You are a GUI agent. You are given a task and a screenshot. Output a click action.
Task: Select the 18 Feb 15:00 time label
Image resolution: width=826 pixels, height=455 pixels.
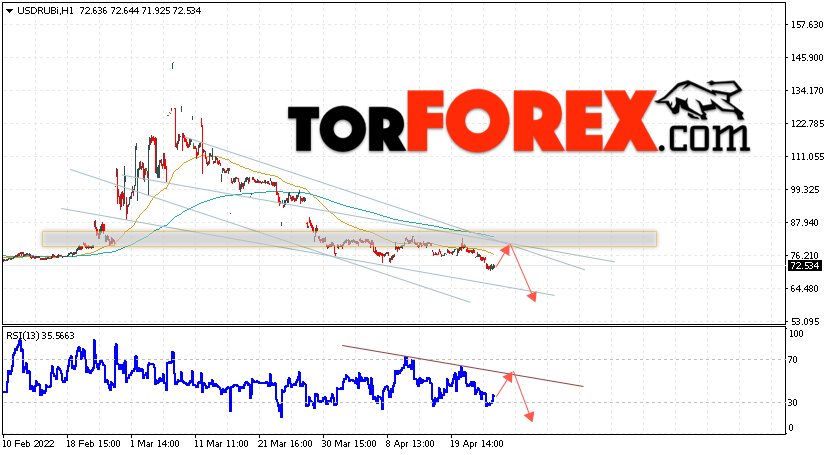click(93, 444)
